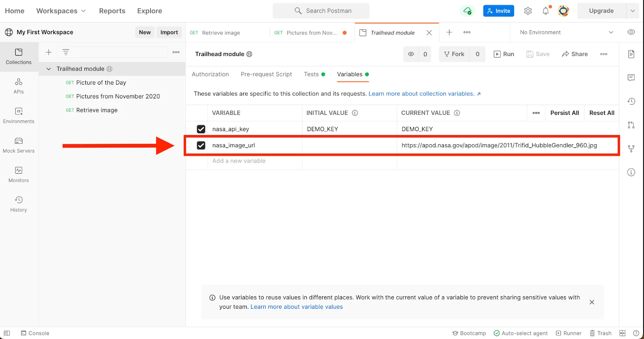Open the two-pane layout icon in status bar

[622, 333]
